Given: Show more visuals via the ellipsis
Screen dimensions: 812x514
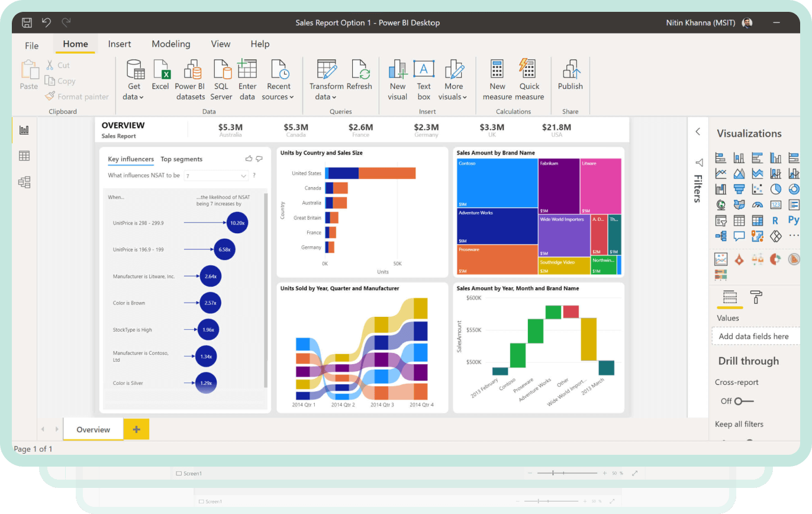Looking at the screenshot, I should point(794,236).
